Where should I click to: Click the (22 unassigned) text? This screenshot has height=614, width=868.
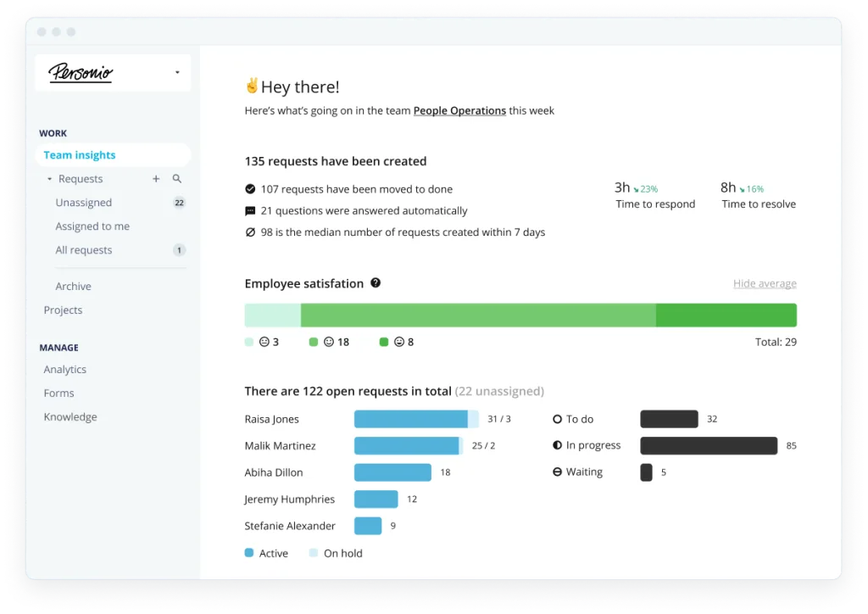point(499,392)
